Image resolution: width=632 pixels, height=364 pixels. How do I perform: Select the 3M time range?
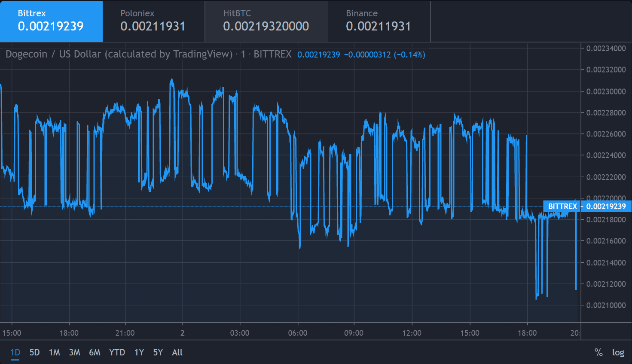click(x=74, y=352)
